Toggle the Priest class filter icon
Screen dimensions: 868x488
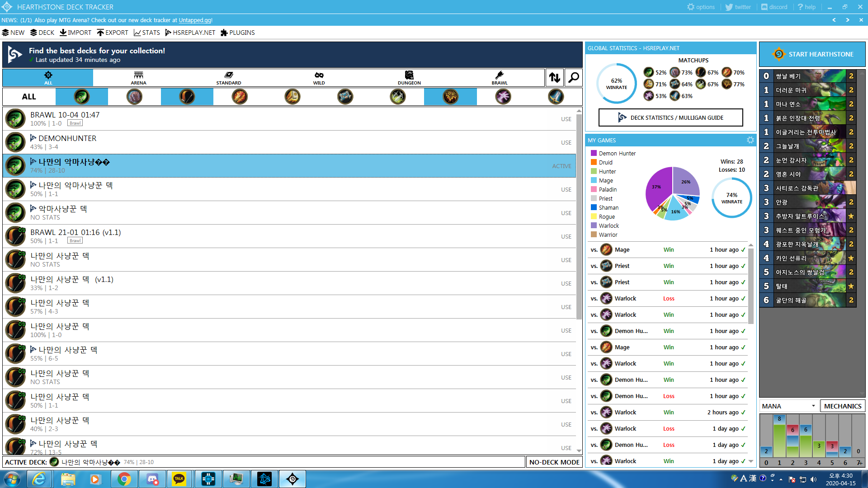pyautogui.click(x=345, y=97)
